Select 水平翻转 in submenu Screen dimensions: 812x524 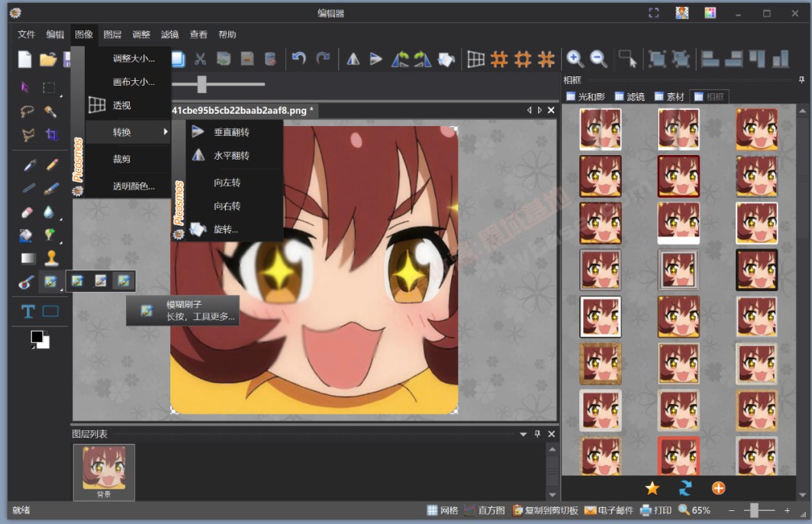[x=234, y=156]
